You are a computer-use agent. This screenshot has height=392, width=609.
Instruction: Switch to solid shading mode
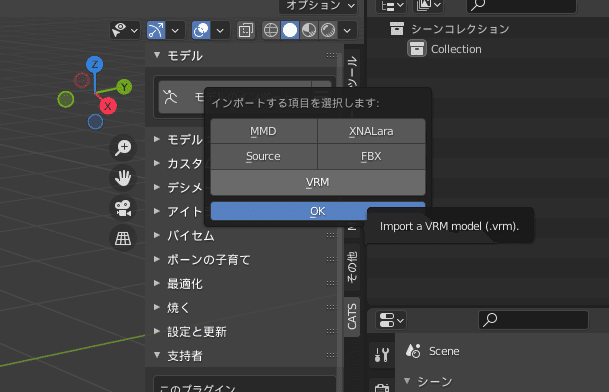click(x=290, y=30)
